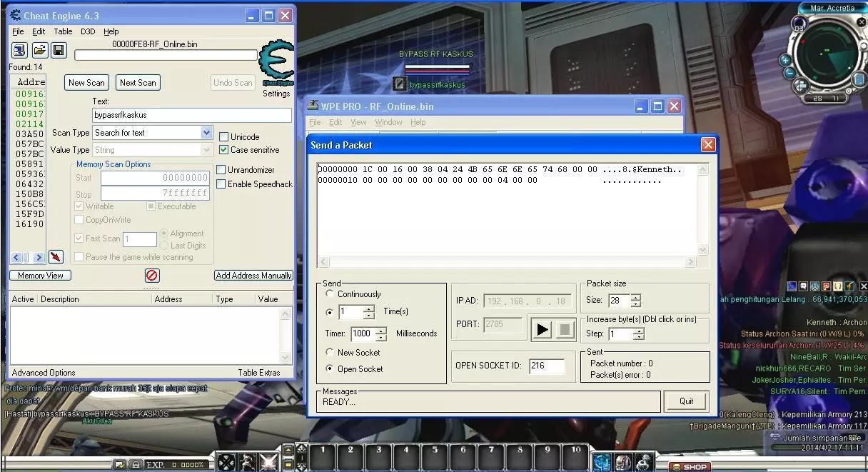The height and width of the screenshot is (472, 868).
Task: Click the four-arrows movement icon left of hotbar
Action: click(x=227, y=462)
